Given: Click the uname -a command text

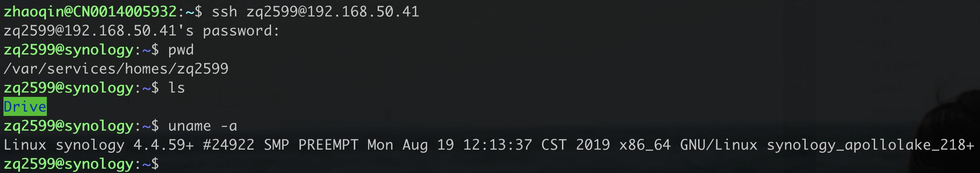Looking at the screenshot, I should coord(203,126).
